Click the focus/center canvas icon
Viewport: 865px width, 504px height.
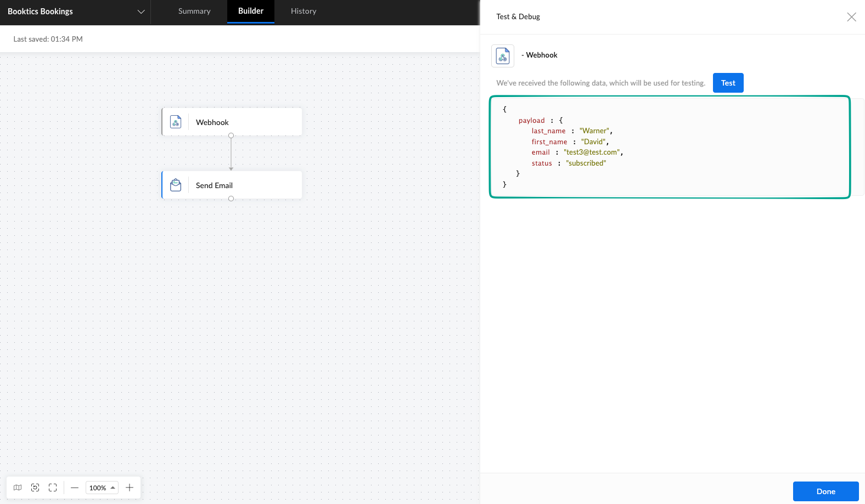coord(35,488)
